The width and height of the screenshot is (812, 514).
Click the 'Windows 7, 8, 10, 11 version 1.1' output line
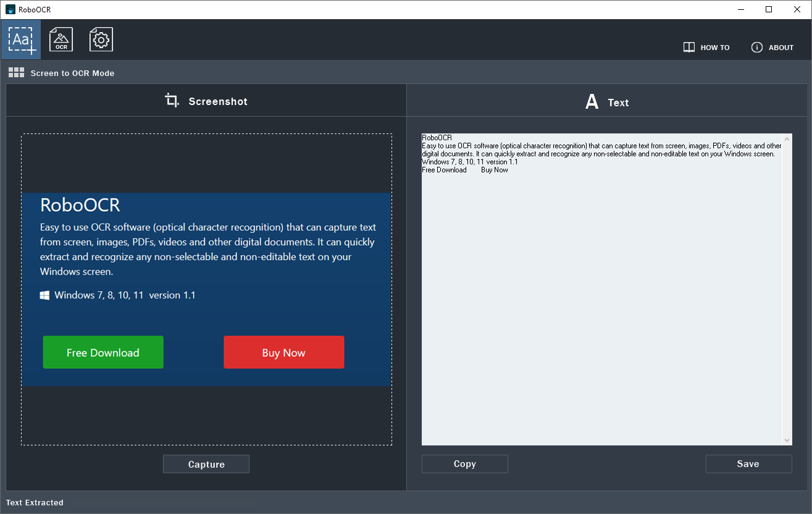(x=470, y=162)
